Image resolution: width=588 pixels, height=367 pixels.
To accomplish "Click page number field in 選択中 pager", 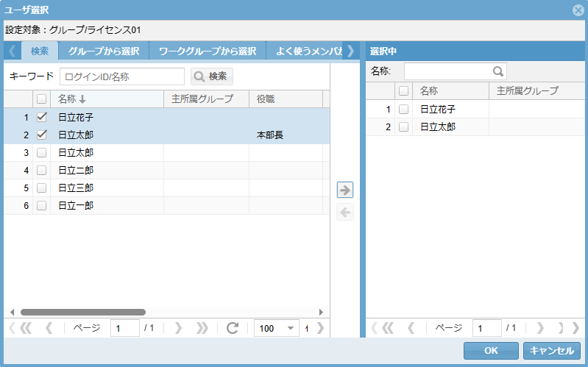I will tap(486, 329).
